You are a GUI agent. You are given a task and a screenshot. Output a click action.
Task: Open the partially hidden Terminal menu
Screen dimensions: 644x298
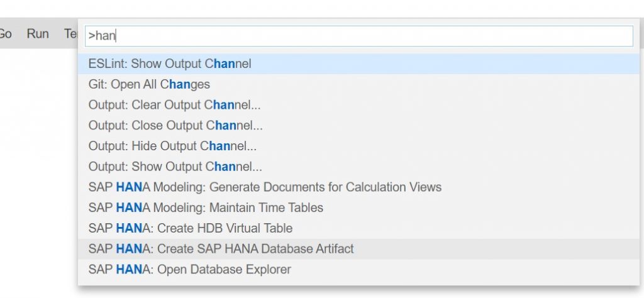pyautogui.click(x=70, y=34)
